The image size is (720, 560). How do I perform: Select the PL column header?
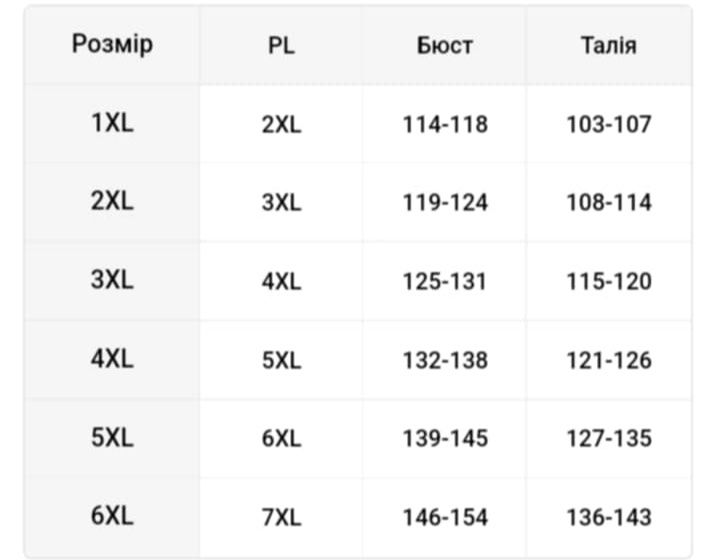click(281, 46)
